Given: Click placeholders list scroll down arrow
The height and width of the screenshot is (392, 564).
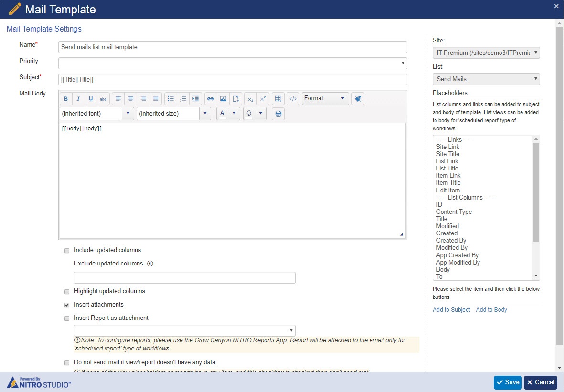Looking at the screenshot, I should pos(536,276).
